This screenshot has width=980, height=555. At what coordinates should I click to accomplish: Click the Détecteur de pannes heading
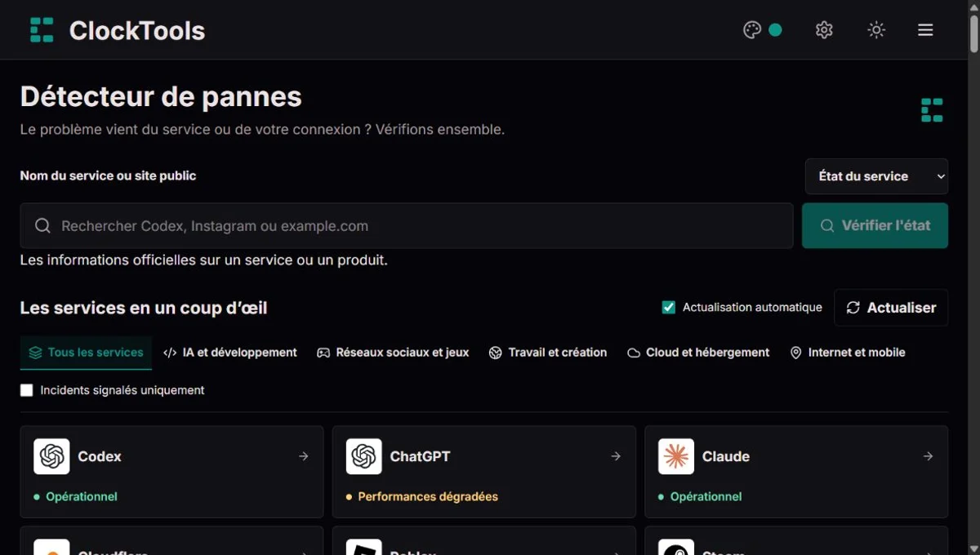pyautogui.click(x=161, y=96)
